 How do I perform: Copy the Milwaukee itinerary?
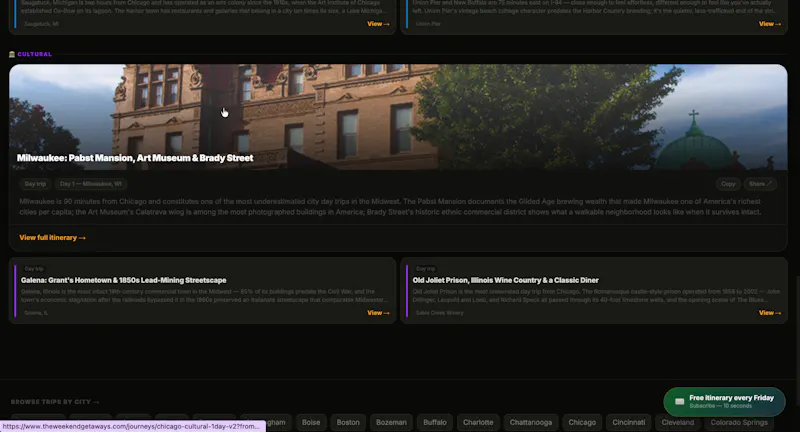tap(728, 184)
